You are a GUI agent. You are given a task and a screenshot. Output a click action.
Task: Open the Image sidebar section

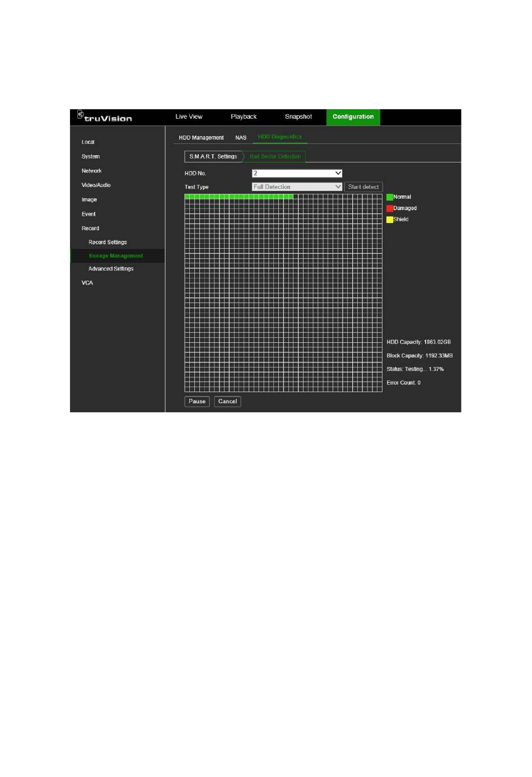coord(89,200)
